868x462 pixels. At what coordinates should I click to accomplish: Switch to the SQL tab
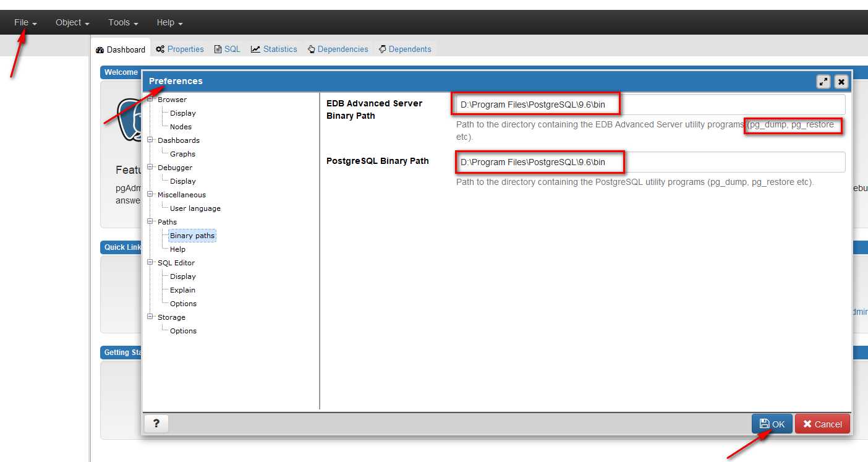pos(227,49)
